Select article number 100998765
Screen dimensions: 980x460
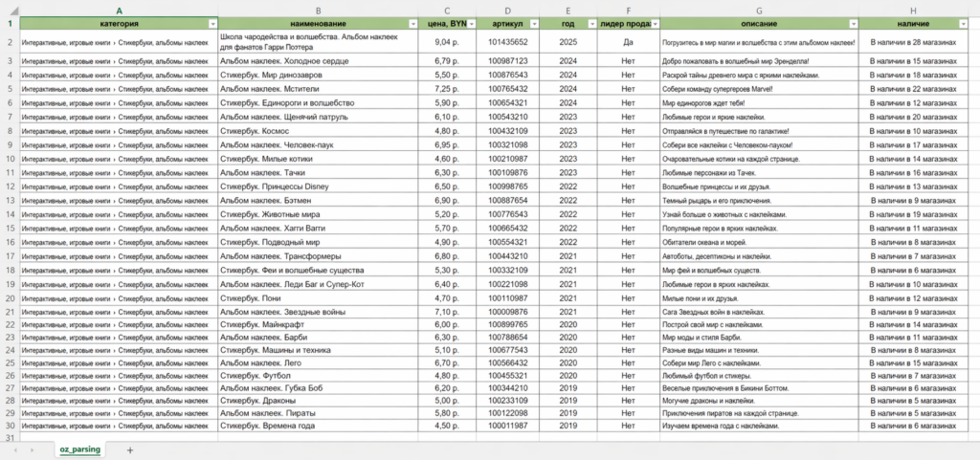[x=507, y=186]
